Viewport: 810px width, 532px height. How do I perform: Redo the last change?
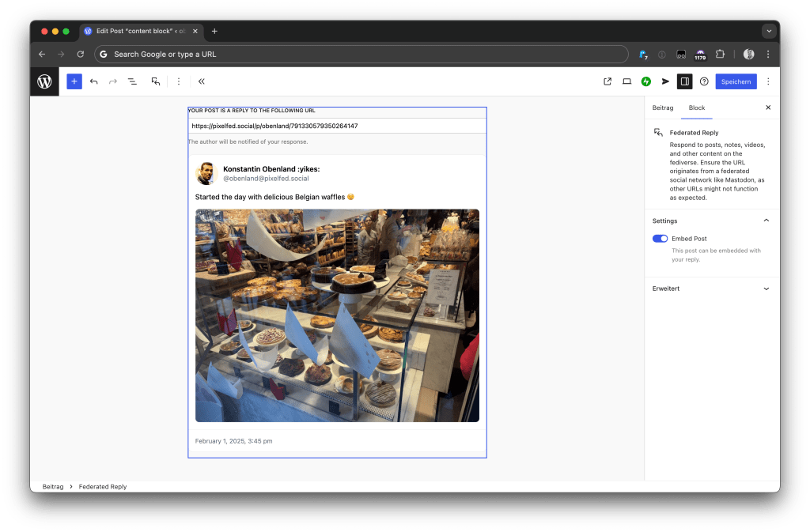[x=112, y=81]
